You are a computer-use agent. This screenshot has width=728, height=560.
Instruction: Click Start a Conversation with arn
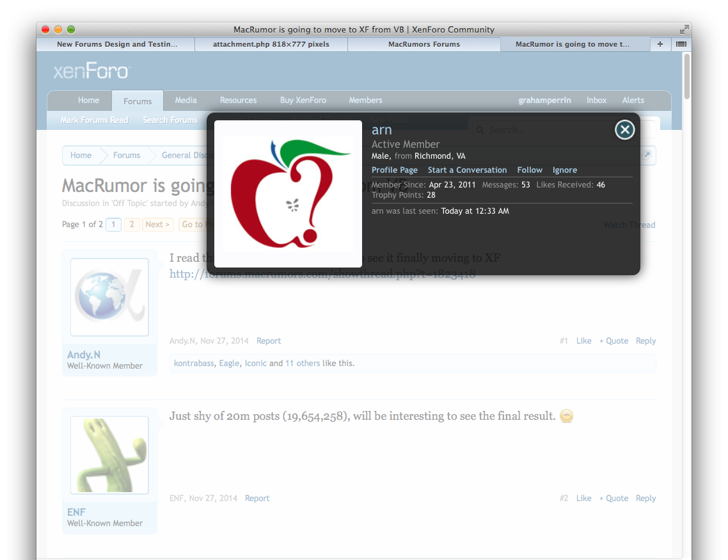pyautogui.click(x=467, y=170)
